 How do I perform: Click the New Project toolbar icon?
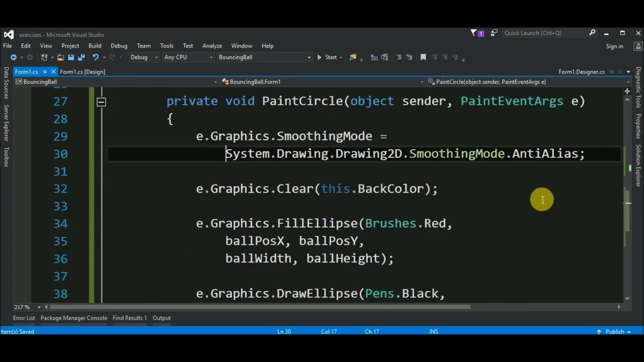44,57
